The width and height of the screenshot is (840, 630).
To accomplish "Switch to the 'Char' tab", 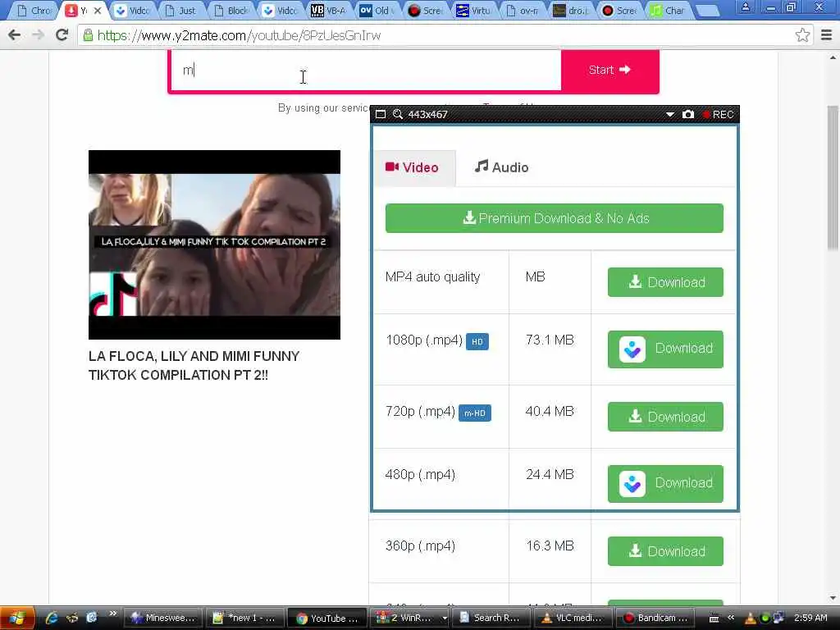I will pos(669,10).
